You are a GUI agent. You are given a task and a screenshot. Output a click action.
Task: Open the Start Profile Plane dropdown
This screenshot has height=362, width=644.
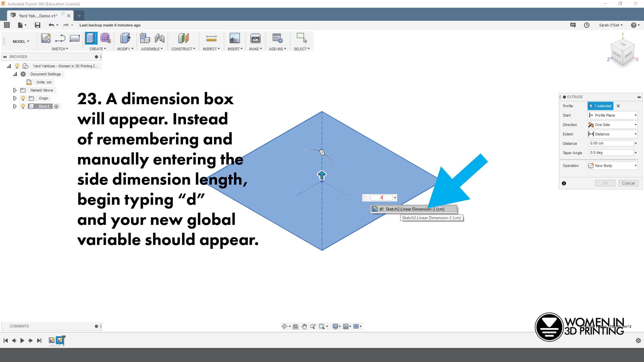613,115
